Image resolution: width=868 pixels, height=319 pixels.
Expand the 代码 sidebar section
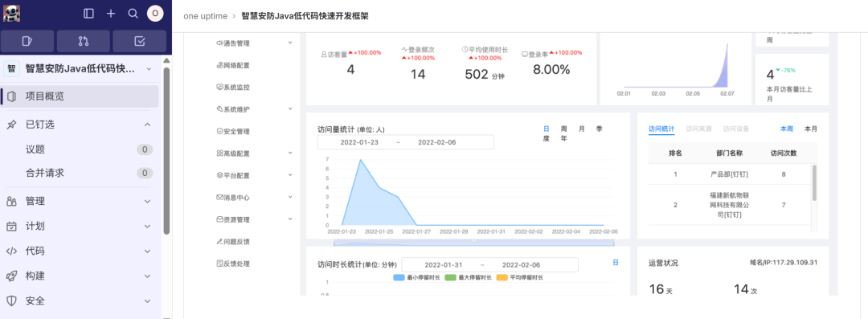tap(147, 252)
